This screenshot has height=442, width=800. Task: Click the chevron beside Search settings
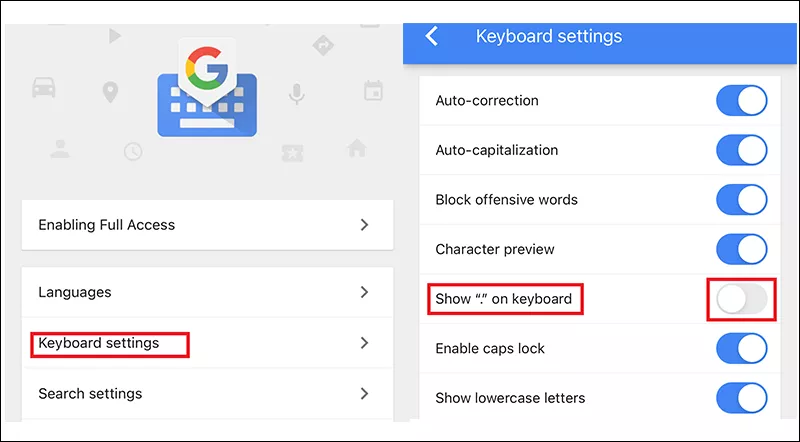[x=365, y=393]
